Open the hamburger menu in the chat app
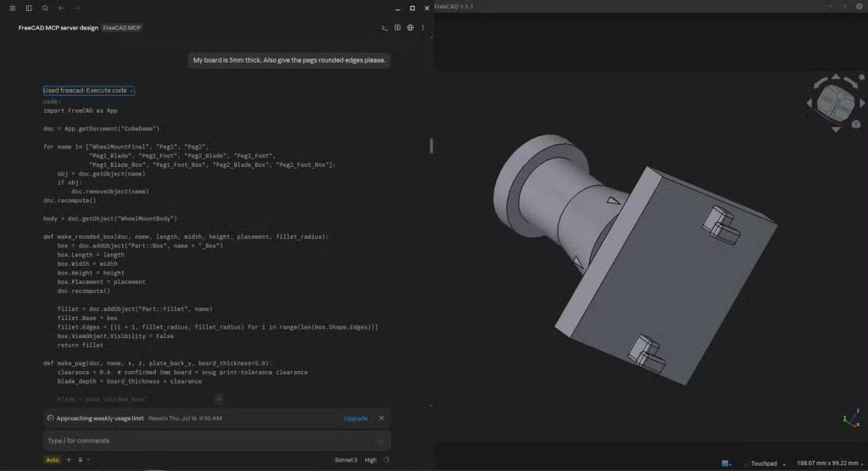Screen dimensions: 868x471 tap(12, 8)
